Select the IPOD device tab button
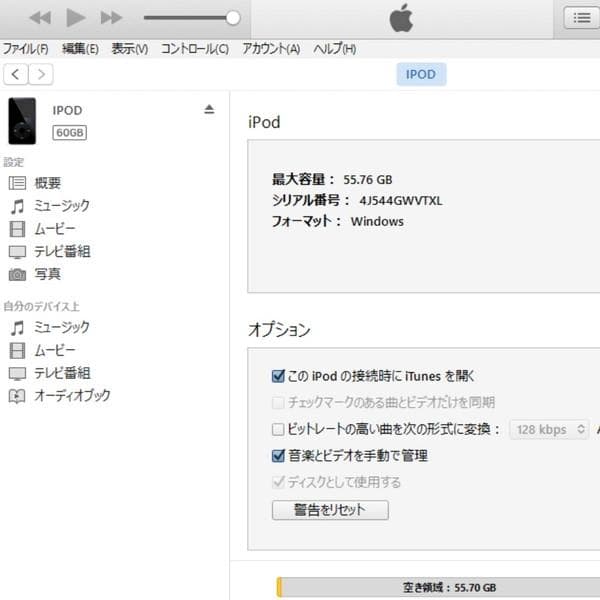The height and width of the screenshot is (600, 600). pyautogui.click(x=421, y=74)
